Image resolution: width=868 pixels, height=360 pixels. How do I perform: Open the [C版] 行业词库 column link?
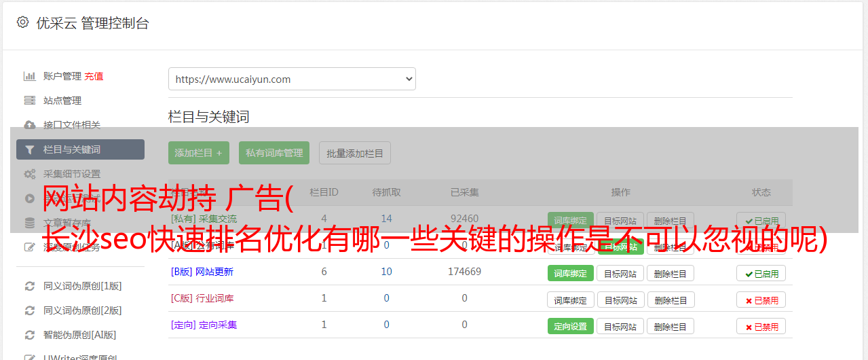pos(202,298)
